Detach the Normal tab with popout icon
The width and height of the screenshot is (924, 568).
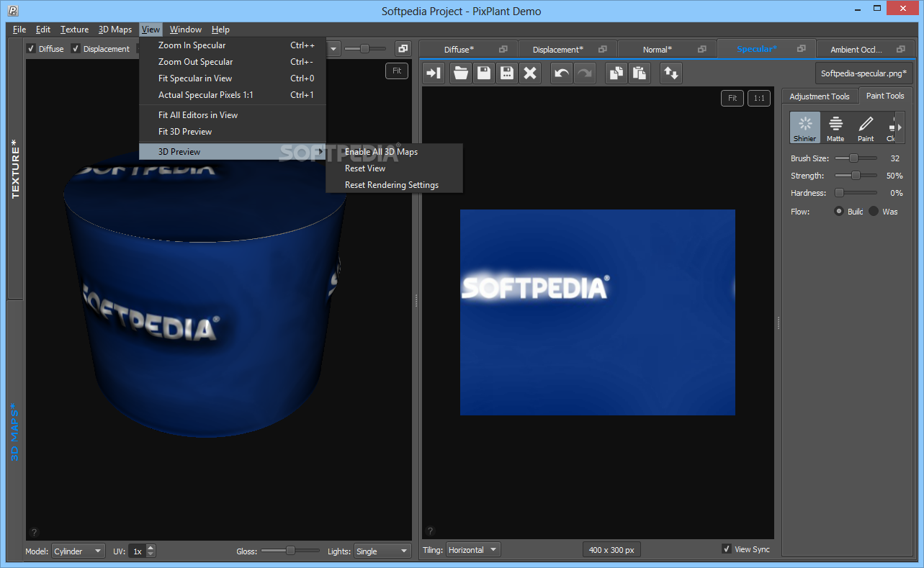pyautogui.click(x=702, y=49)
